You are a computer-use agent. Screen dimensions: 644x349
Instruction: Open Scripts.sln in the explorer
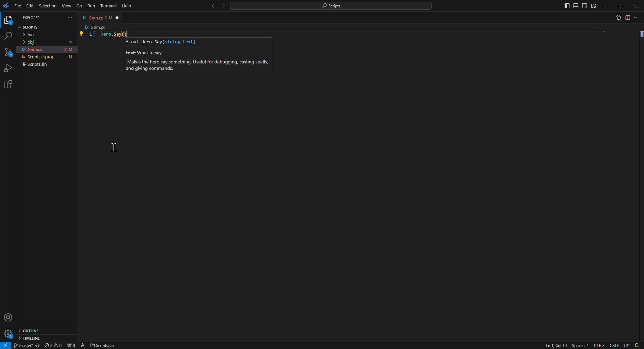tap(47, 64)
